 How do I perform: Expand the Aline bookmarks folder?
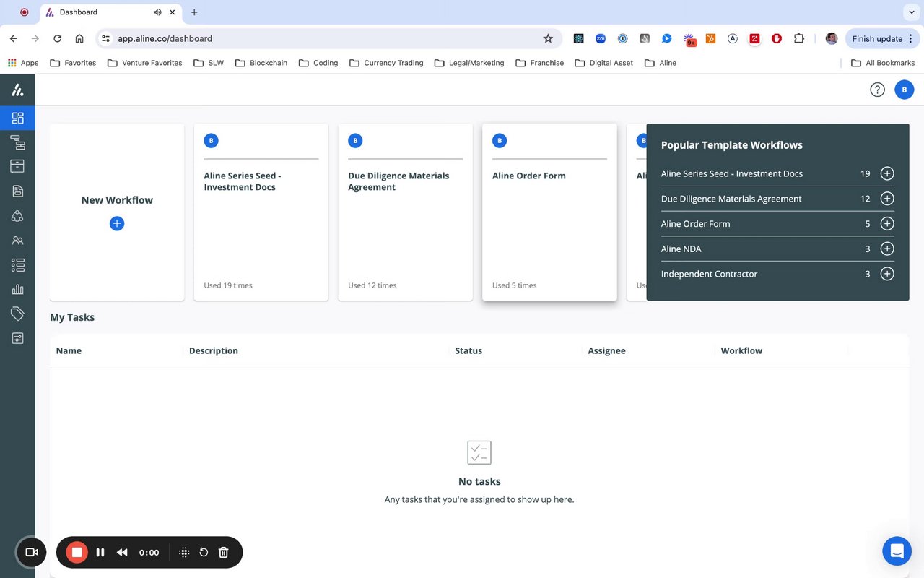(661, 63)
